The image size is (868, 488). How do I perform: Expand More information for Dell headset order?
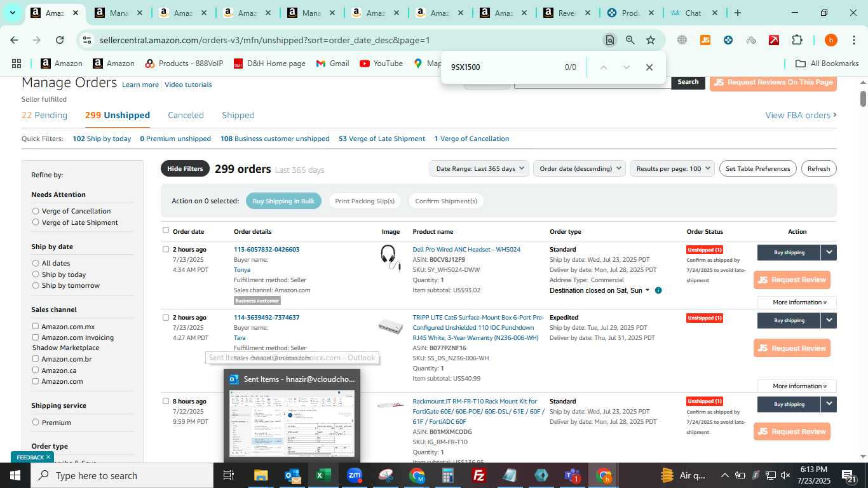click(x=797, y=302)
